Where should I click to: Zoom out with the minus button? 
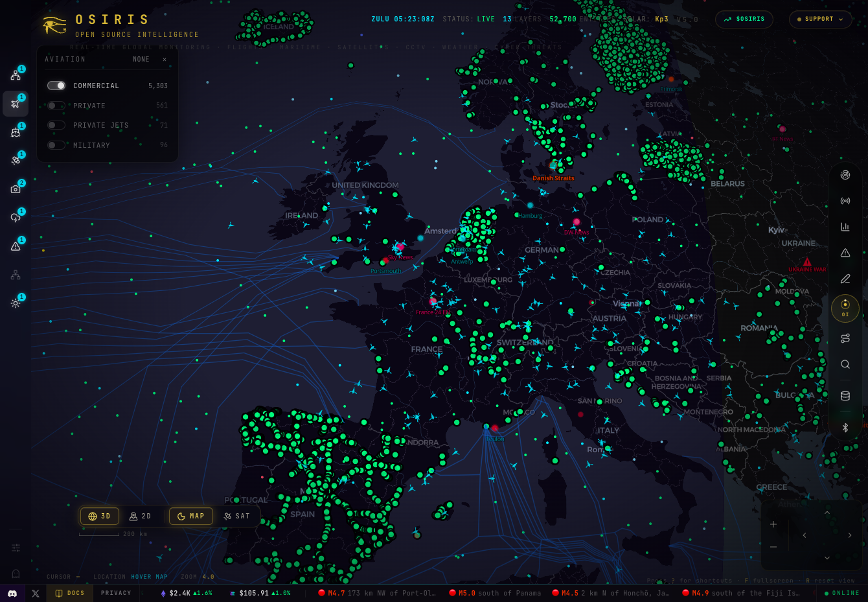click(773, 547)
